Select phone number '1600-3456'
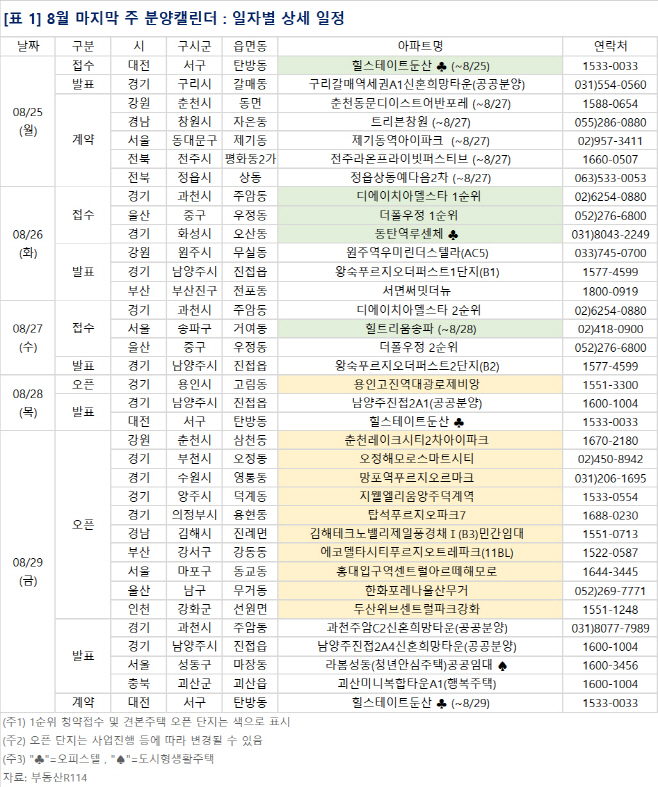The width and height of the screenshot is (658, 787). coord(610,666)
